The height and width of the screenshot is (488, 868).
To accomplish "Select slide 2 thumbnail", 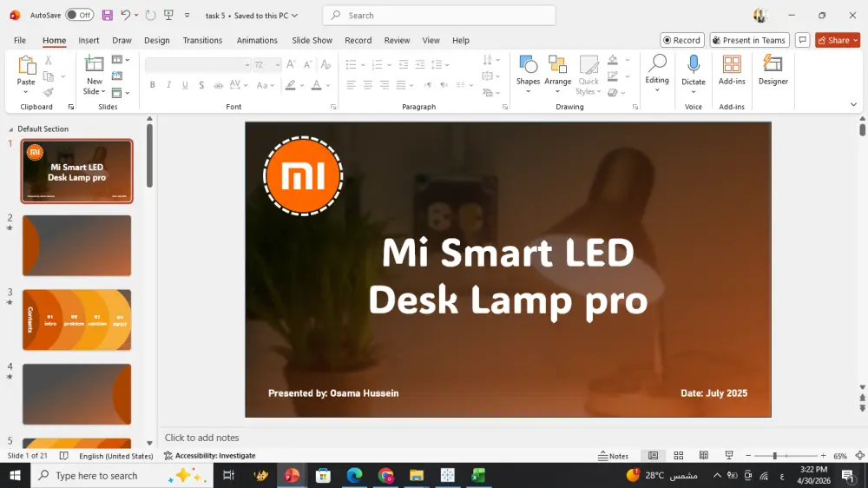I will tap(77, 246).
